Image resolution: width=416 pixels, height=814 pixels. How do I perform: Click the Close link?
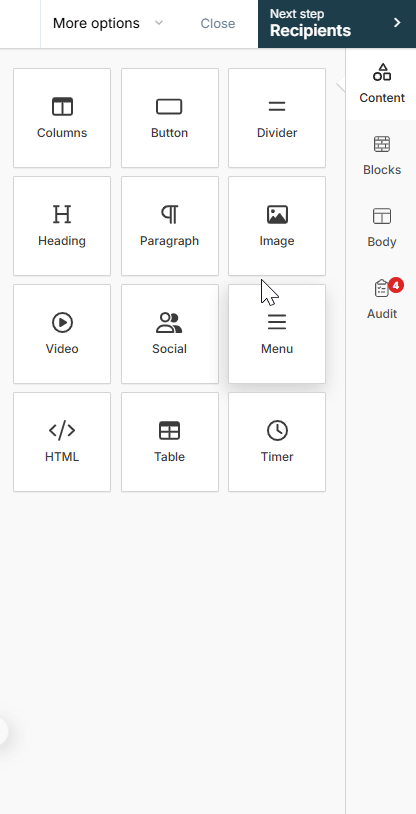click(218, 23)
